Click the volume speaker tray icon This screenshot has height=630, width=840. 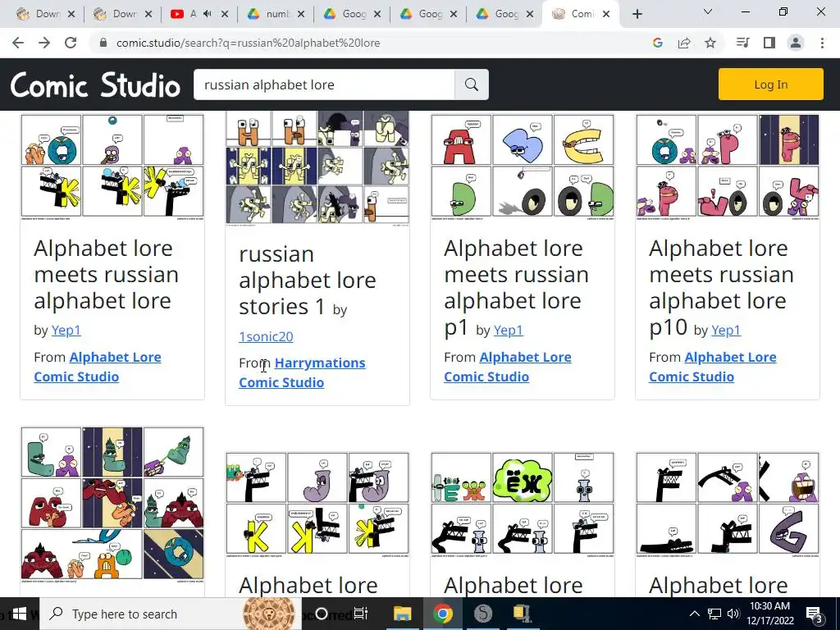tap(733, 614)
